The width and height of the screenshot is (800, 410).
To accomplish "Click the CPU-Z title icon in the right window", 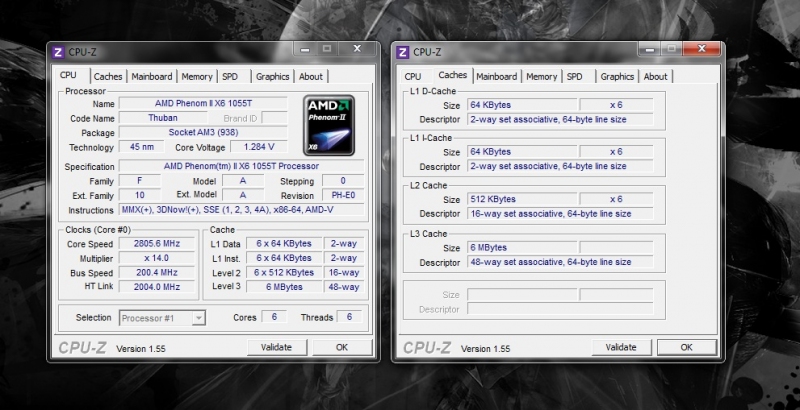I will point(402,52).
